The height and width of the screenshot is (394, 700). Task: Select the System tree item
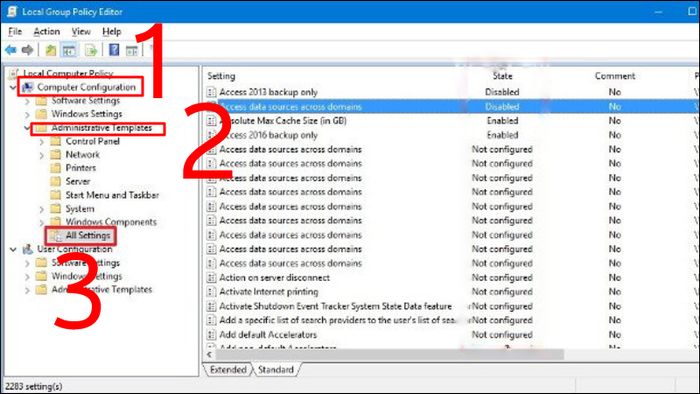tap(80, 209)
